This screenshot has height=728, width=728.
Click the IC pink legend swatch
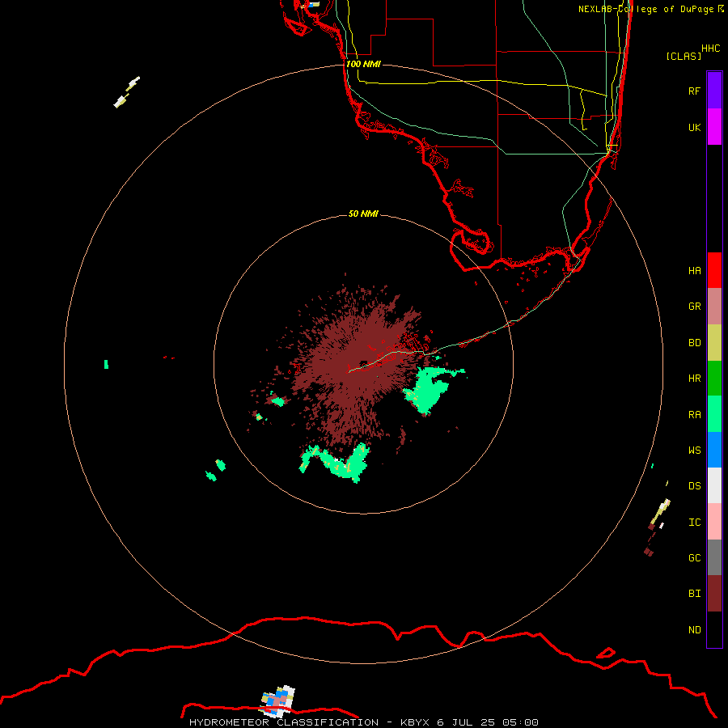[x=714, y=522]
